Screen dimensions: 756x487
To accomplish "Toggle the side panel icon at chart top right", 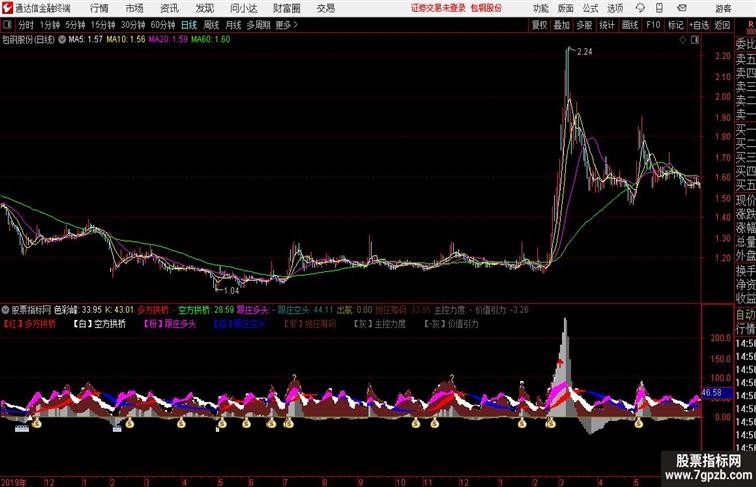I will click(x=695, y=40).
